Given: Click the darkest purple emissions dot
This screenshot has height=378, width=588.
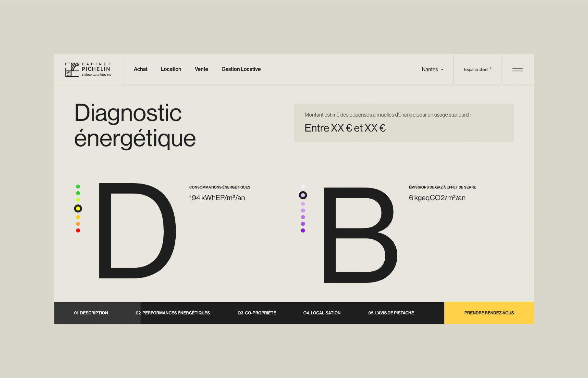Looking at the screenshot, I should [303, 230].
